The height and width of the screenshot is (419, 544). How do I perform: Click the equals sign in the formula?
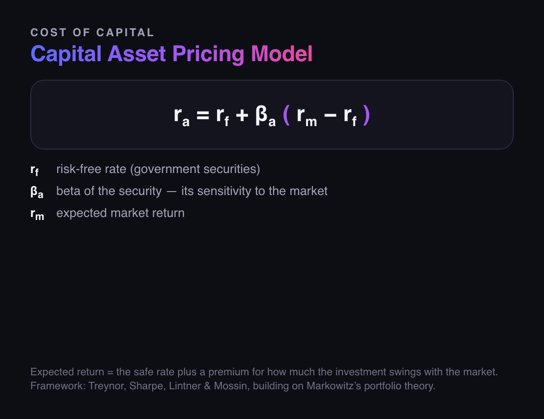coord(203,115)
